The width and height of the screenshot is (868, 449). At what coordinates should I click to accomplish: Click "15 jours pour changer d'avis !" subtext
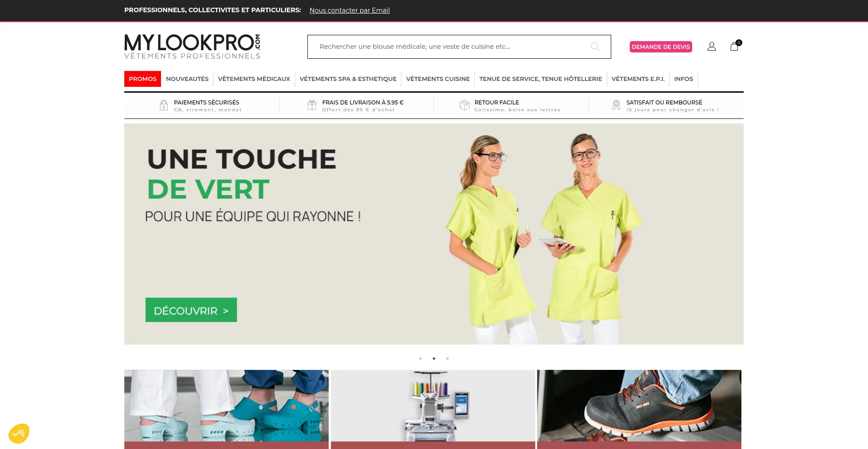coord(673,110)
